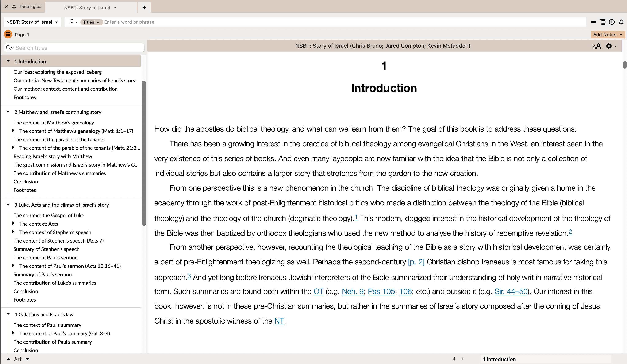Open footnote 3 link after approach

coord(189,276)
